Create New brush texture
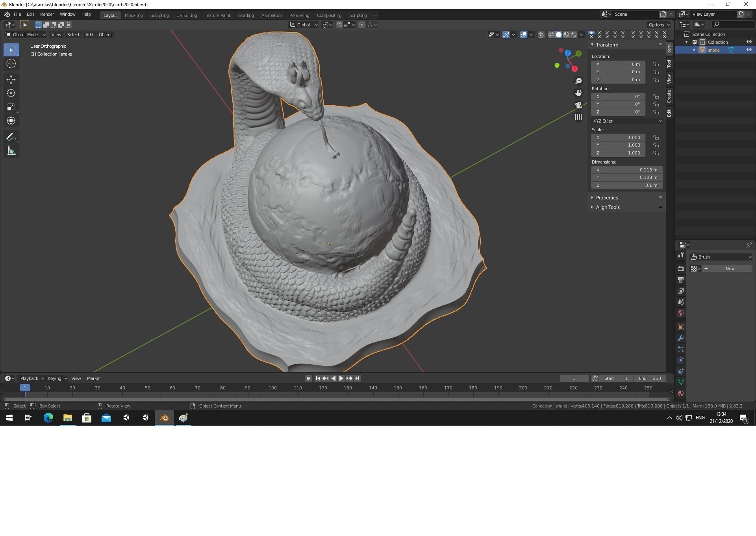This screenshot has height=536, width=756. coord(727,269)
